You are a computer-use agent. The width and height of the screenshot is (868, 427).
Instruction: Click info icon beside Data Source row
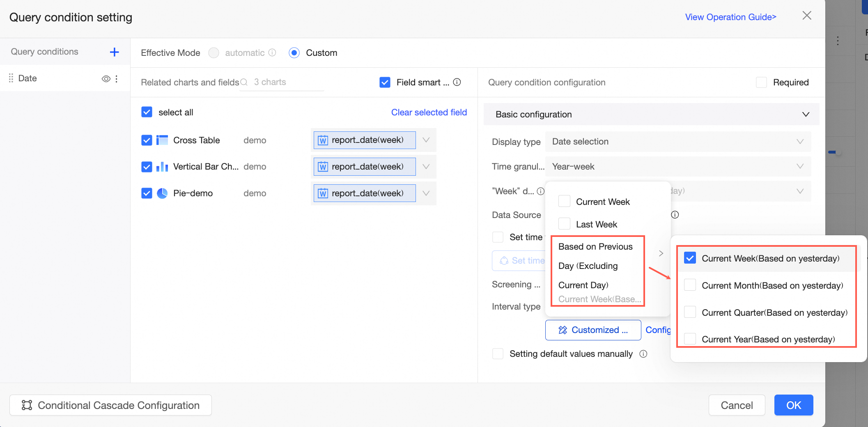click(x=675, y=215)
